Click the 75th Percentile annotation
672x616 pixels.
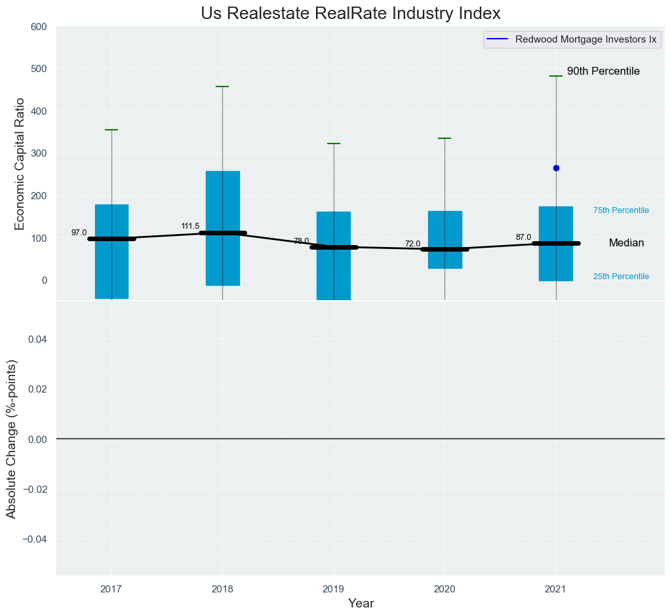pyautogui.click(x=620, y=210)
